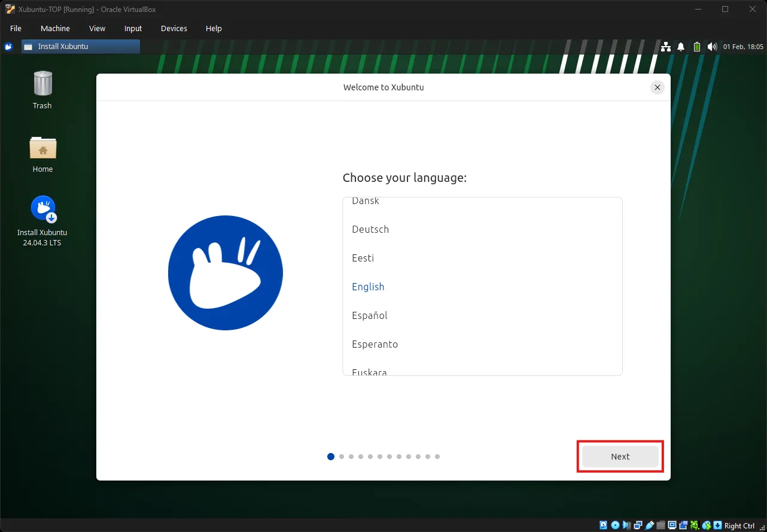The height and width of the screenshot is (532, 767).
Task: Check the battery status icon
Action: click(x=696, y=46)
